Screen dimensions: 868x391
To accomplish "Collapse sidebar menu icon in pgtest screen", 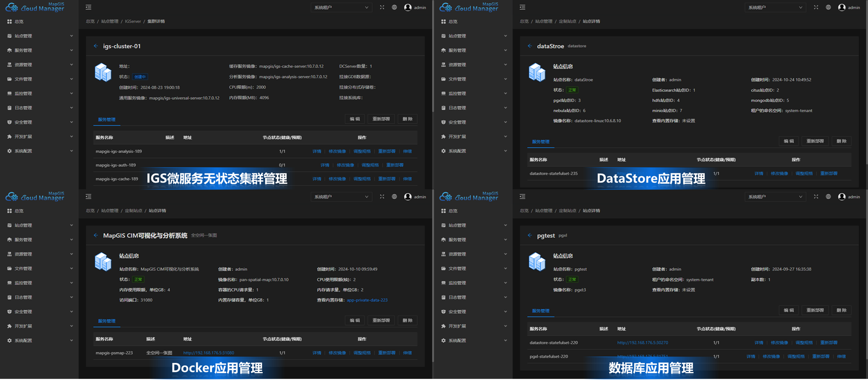I will tap(523, 197).
